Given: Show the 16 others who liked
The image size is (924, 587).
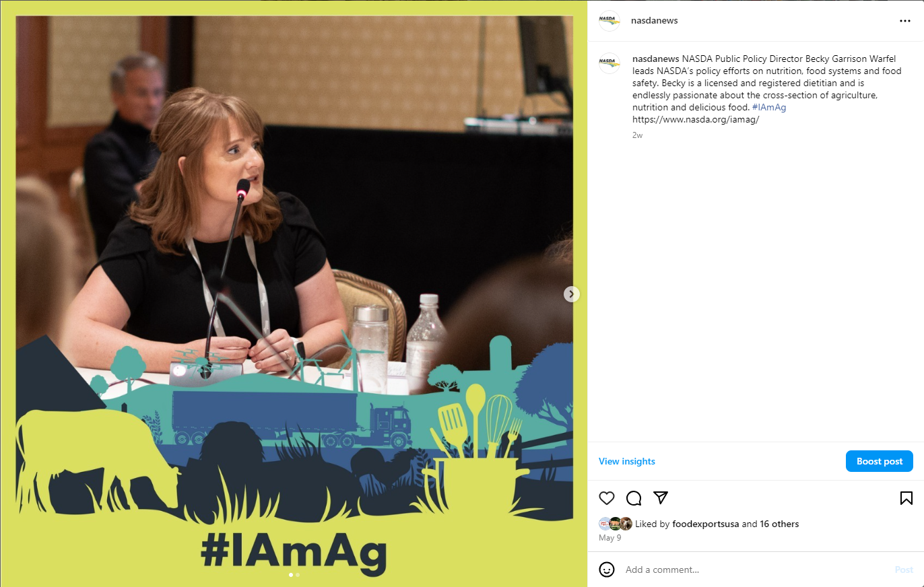Looking at the screenshot, I should (x=780, y=524).
